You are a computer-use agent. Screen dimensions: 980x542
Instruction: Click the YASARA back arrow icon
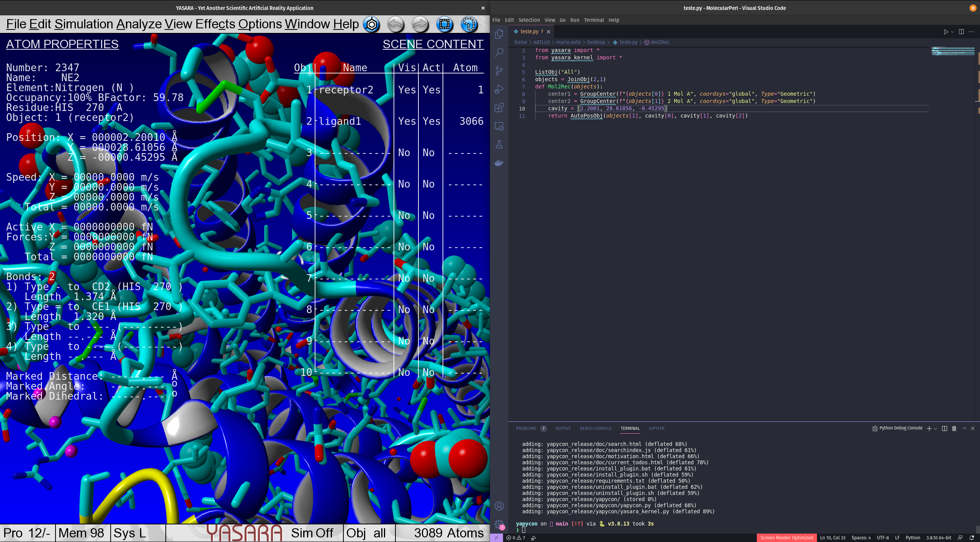395,24
